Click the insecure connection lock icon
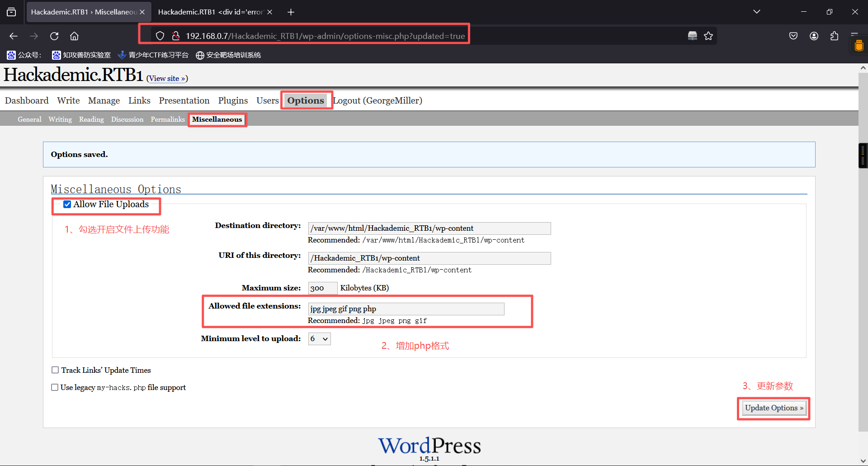Screen dimensions: 868x466 point(176,36)
